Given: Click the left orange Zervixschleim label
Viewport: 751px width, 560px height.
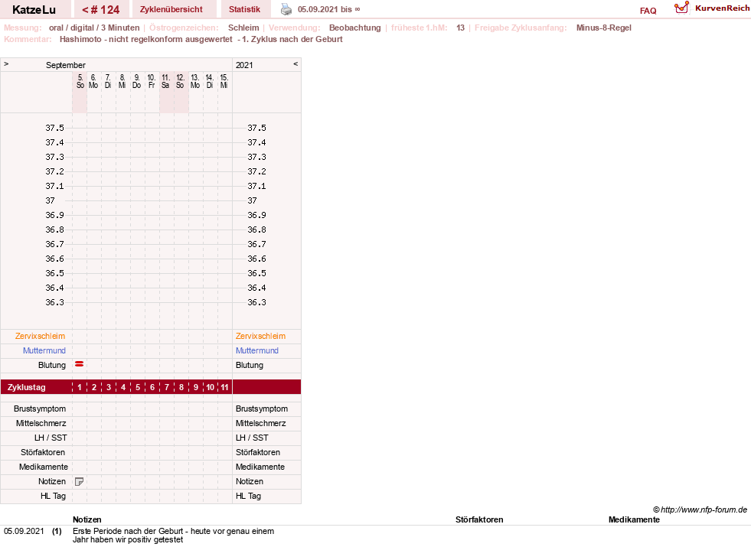Looking at the screenshot, I should coord(41,336).
